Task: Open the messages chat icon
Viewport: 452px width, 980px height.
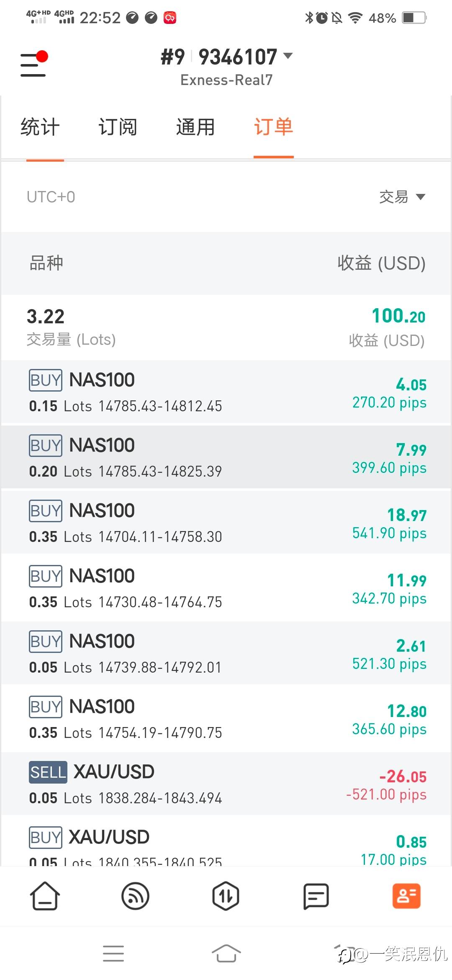Action: 316,896
